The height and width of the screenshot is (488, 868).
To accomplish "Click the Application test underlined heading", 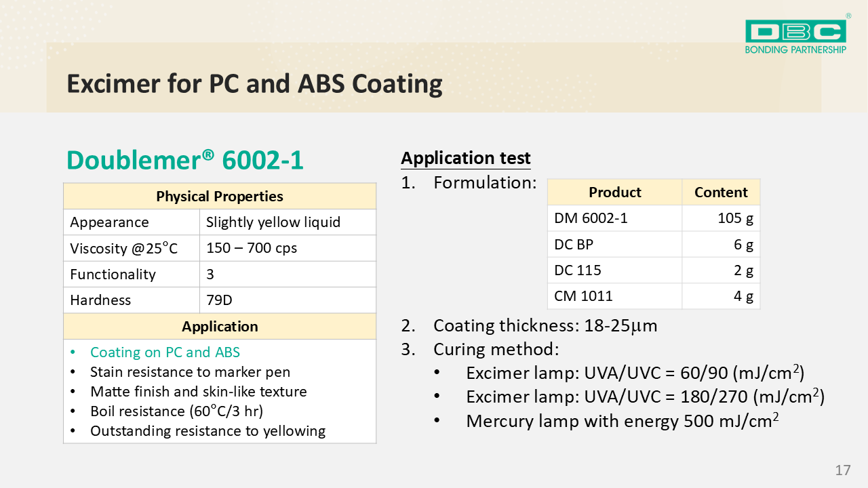I will click(465, 158).
